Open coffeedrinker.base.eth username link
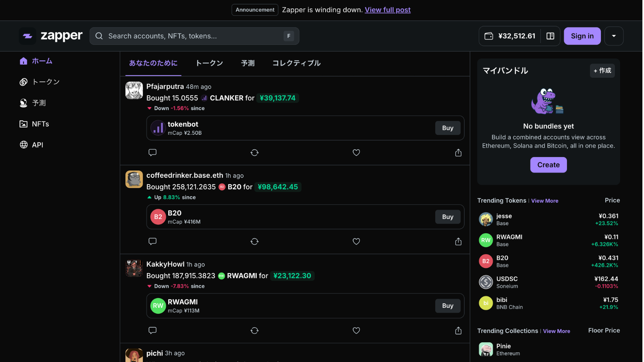 click(185, 175)
